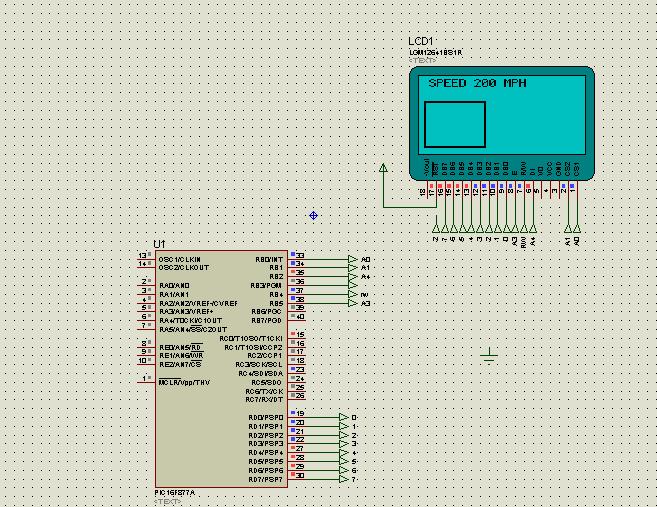Screen dimensions: 657x507
Task: Select the LGM12641BS1R model label
Action: click(436, 52)
